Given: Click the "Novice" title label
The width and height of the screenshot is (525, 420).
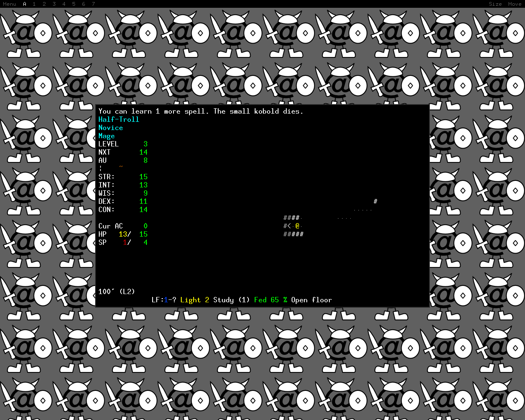Looking at the screenshot, I should (111, 128).
